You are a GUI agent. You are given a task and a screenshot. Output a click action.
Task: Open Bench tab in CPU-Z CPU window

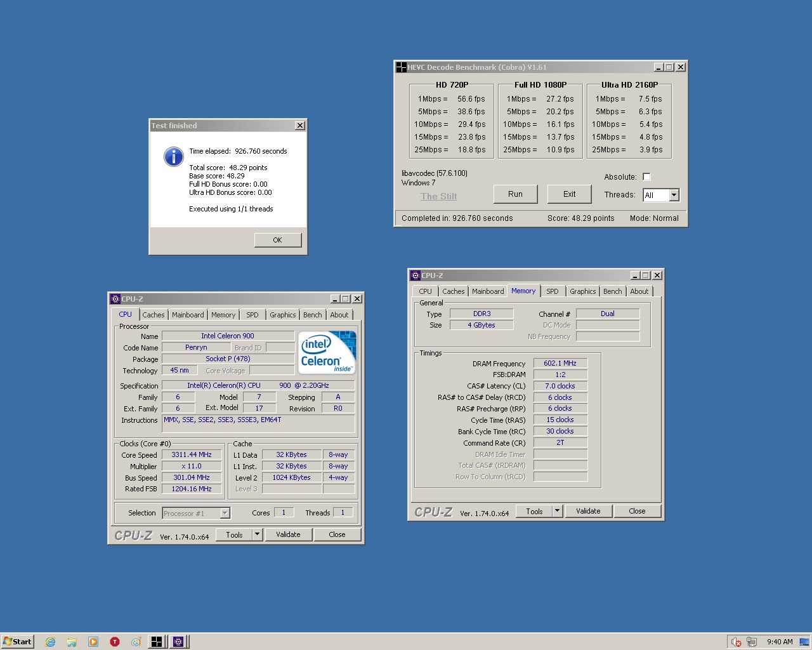click(313, 315)
